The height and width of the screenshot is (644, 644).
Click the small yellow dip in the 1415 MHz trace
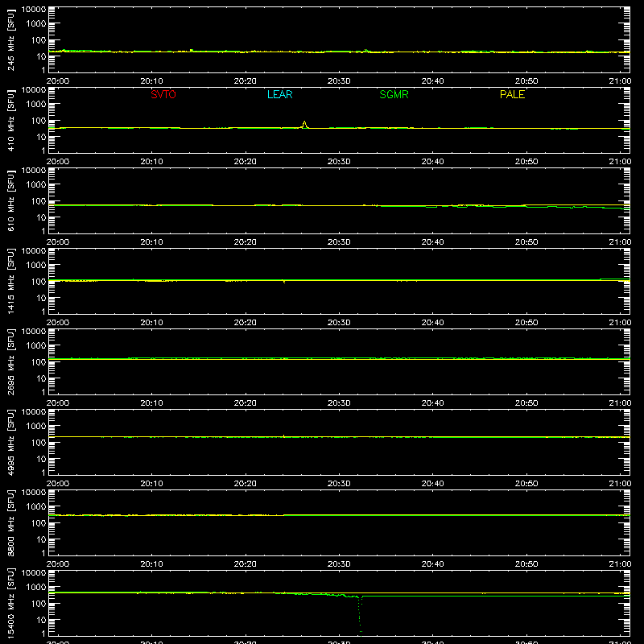(x=284, y=282)
